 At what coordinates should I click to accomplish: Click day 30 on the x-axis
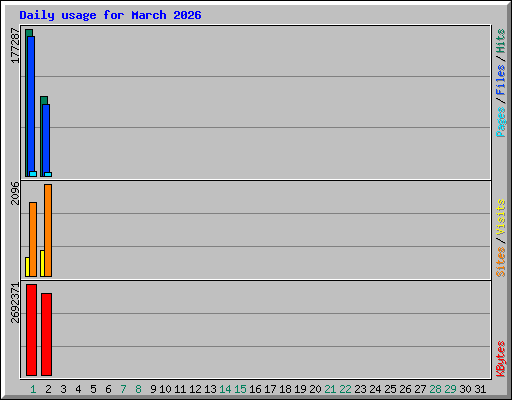coord(465,389)
